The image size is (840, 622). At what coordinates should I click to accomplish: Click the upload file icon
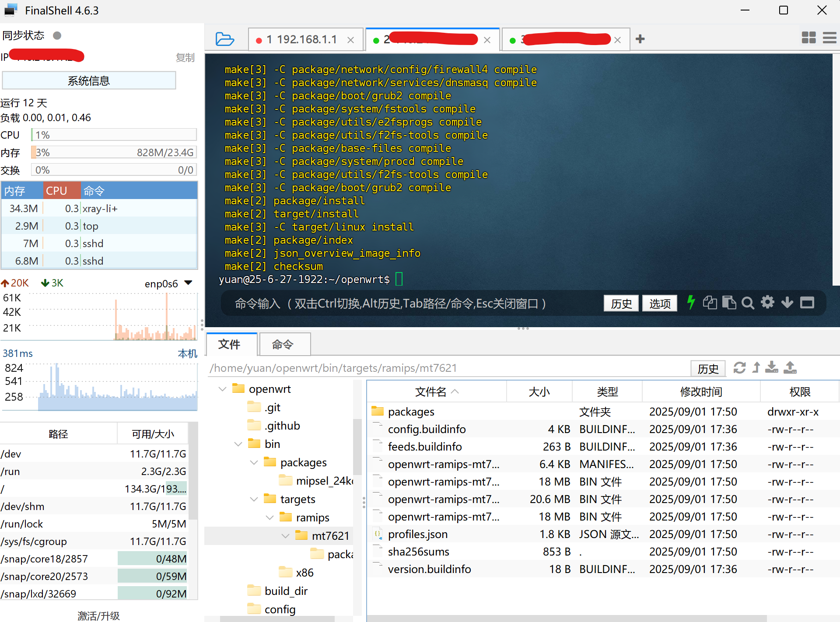[790, 368]
